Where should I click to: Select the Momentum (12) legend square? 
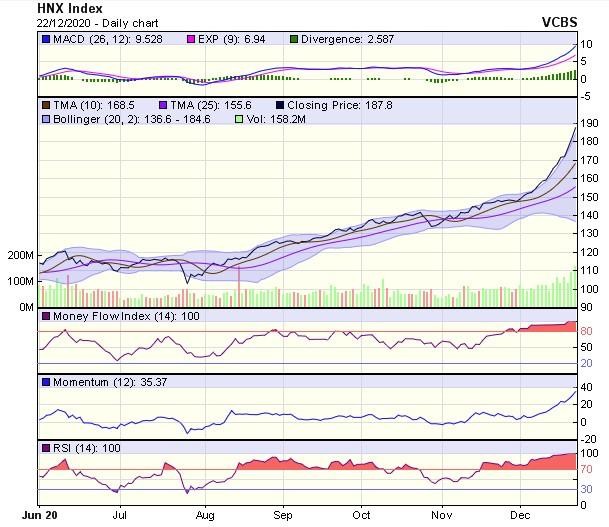[x=46, y=382]
